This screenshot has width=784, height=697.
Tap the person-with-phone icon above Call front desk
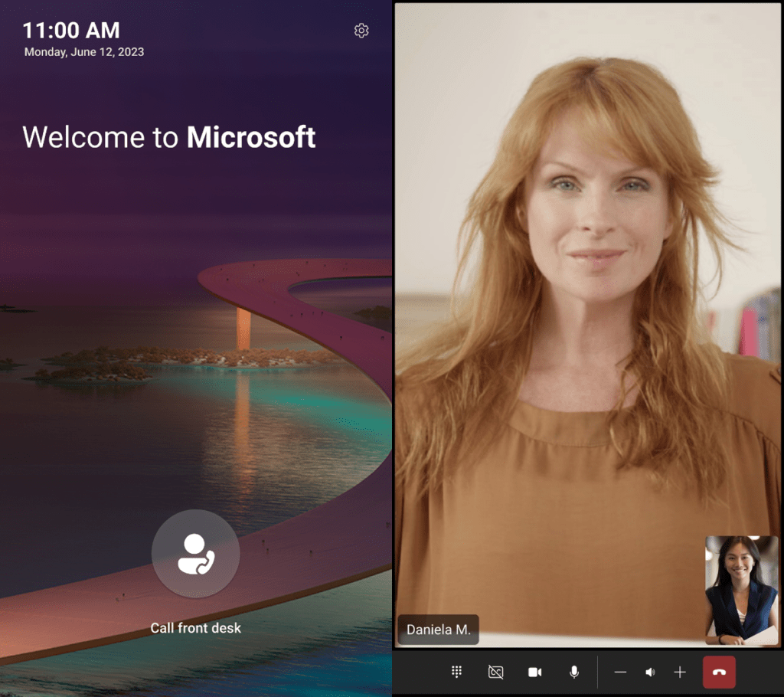pyautogui.click(x=195, y=553)
